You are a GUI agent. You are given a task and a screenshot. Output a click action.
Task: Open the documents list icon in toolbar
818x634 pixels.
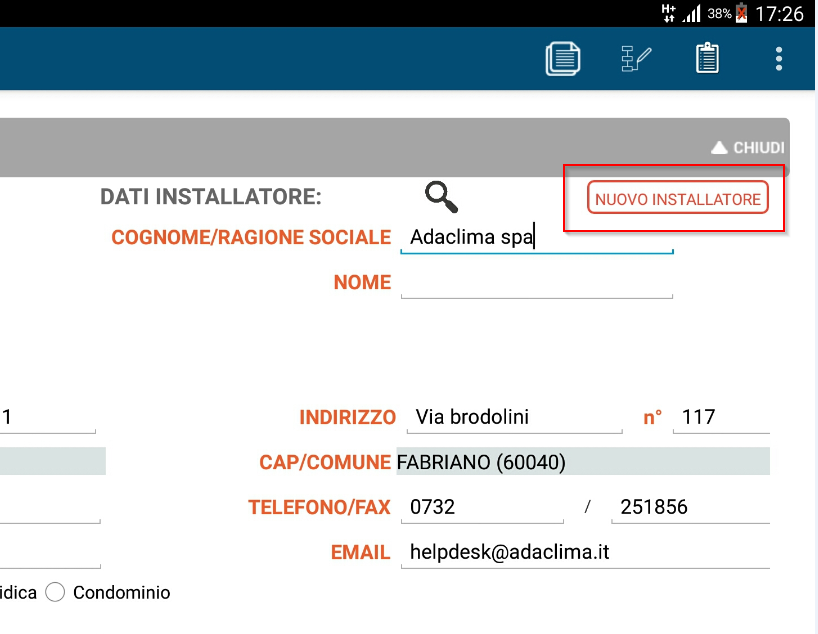[x=563, y=58]
